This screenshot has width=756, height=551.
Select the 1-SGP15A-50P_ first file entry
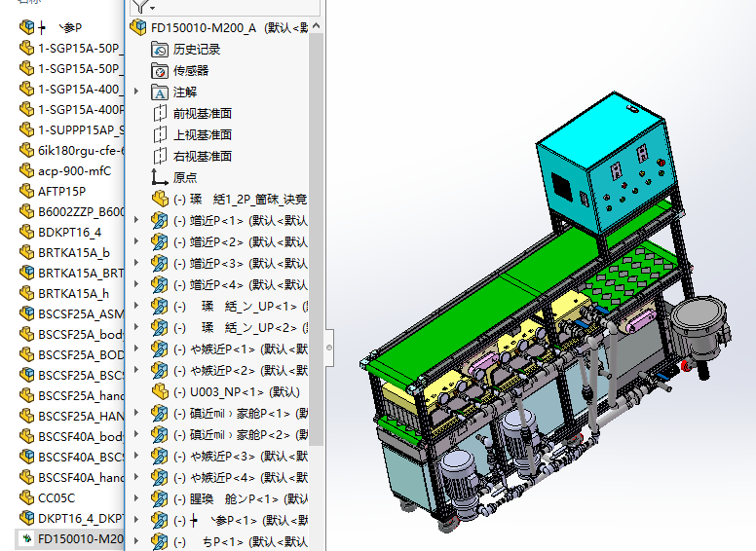point(71,48)
